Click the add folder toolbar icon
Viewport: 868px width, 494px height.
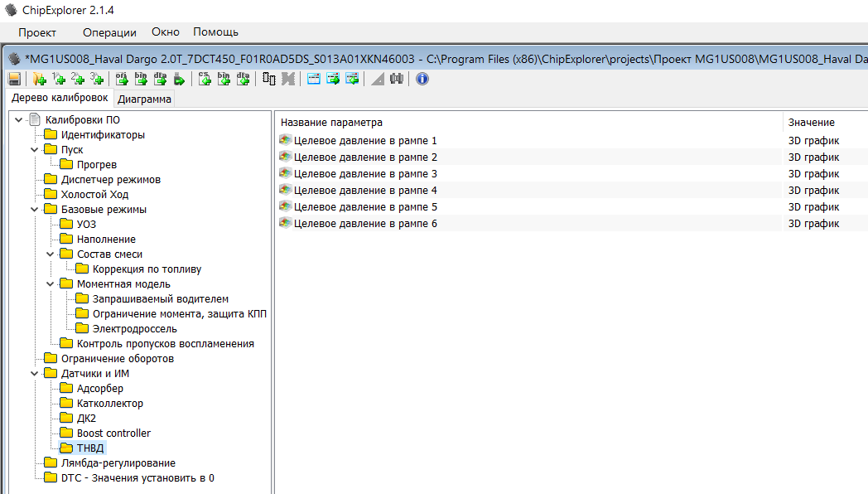[38, 79]
